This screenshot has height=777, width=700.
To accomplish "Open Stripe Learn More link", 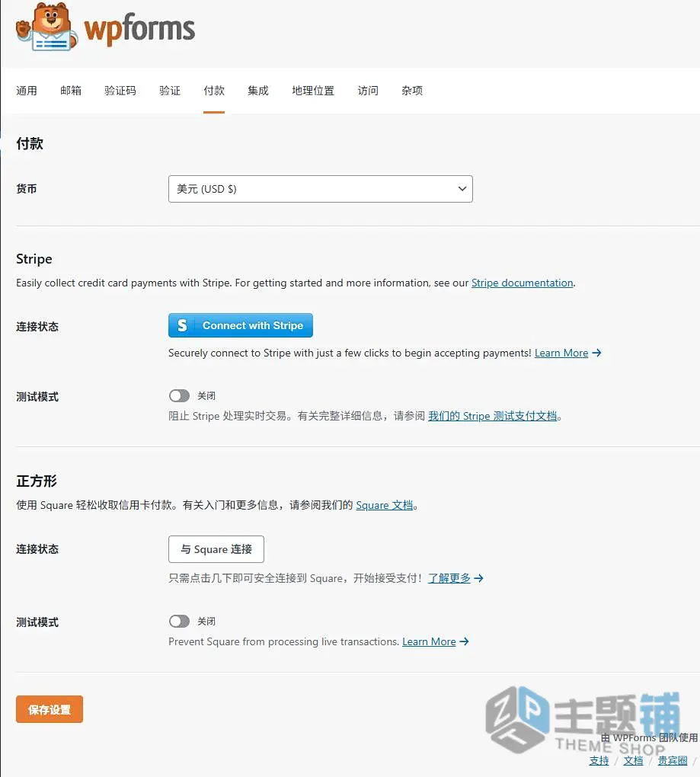I will [x=561, y=353].
